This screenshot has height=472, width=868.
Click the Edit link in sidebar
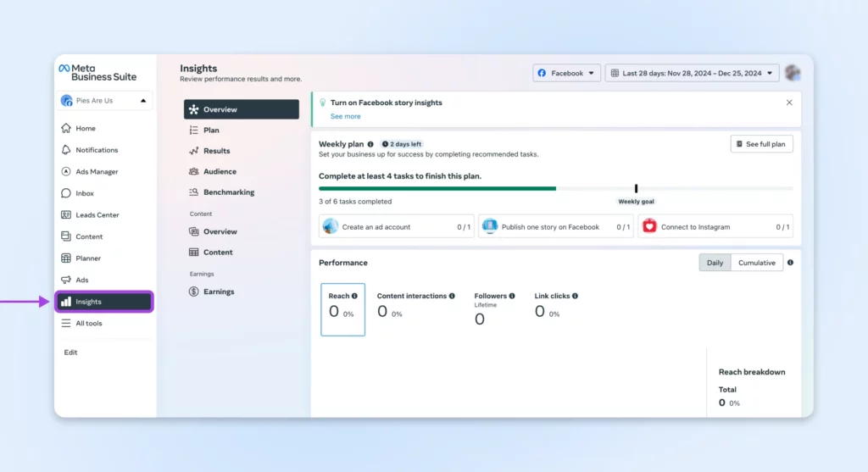point(70,353)
